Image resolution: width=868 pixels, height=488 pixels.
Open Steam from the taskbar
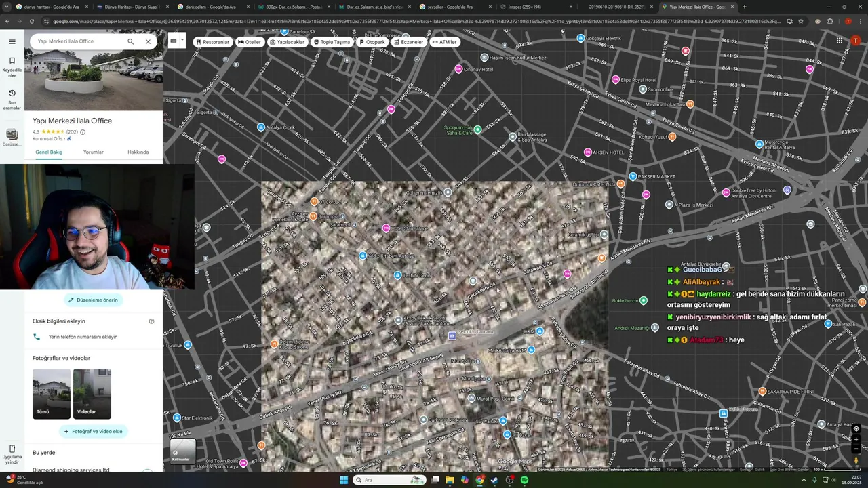coord(494,480)
